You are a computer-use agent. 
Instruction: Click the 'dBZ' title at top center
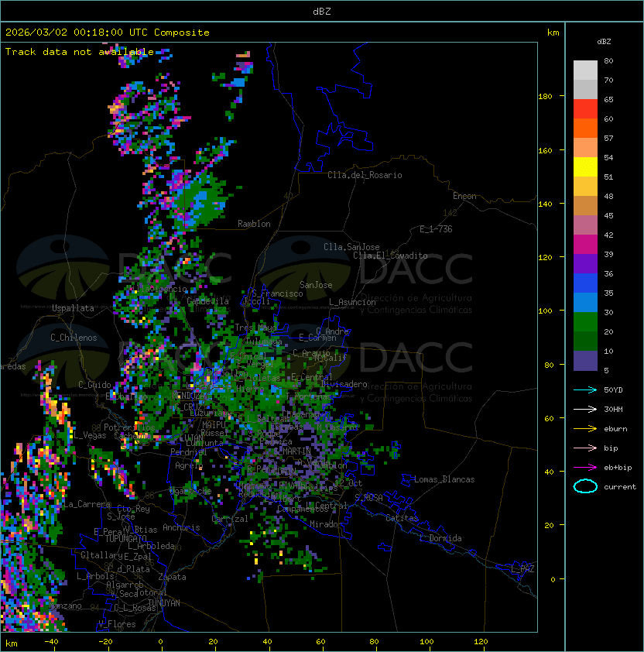point(322,11)
